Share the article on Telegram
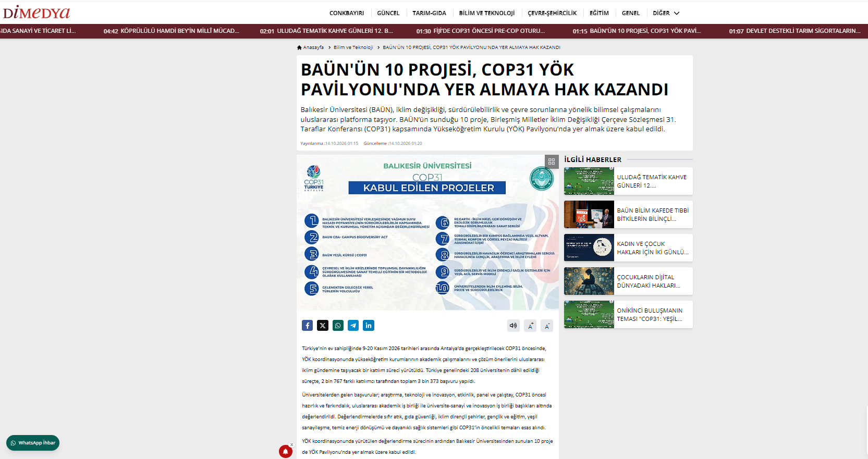The image size is (868, 459). click(x=353, y=326)
